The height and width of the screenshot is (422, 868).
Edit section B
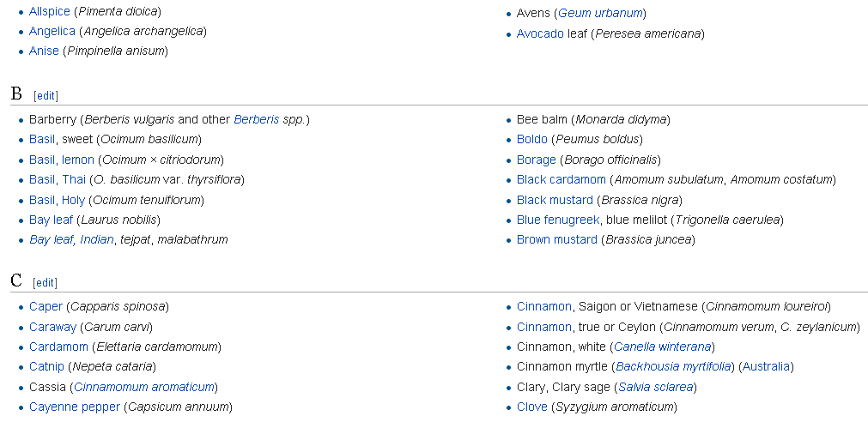point(46,96)
